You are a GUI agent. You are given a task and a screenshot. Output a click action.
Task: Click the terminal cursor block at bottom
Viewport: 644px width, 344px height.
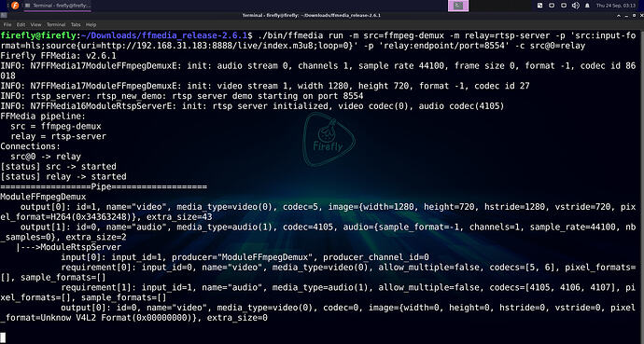pos(3,337)
